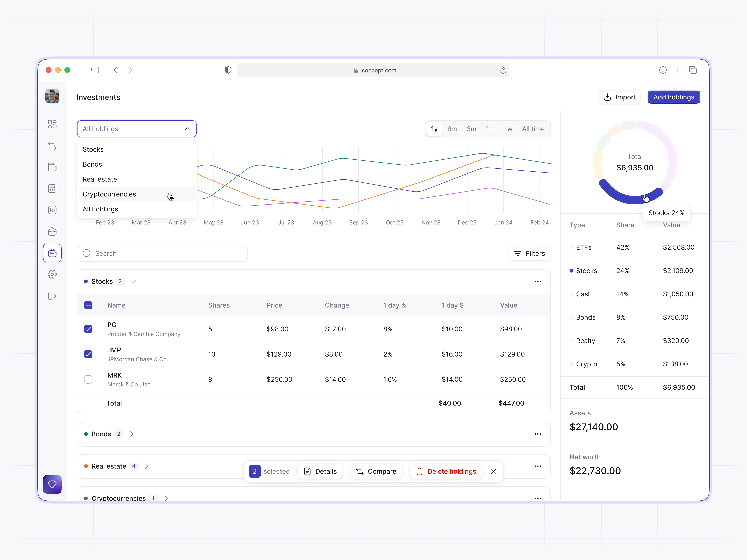Viewport: 747px width, 560px height.
Task: Click Delete holdings in selection bar
Action: [x=446, y=471]
